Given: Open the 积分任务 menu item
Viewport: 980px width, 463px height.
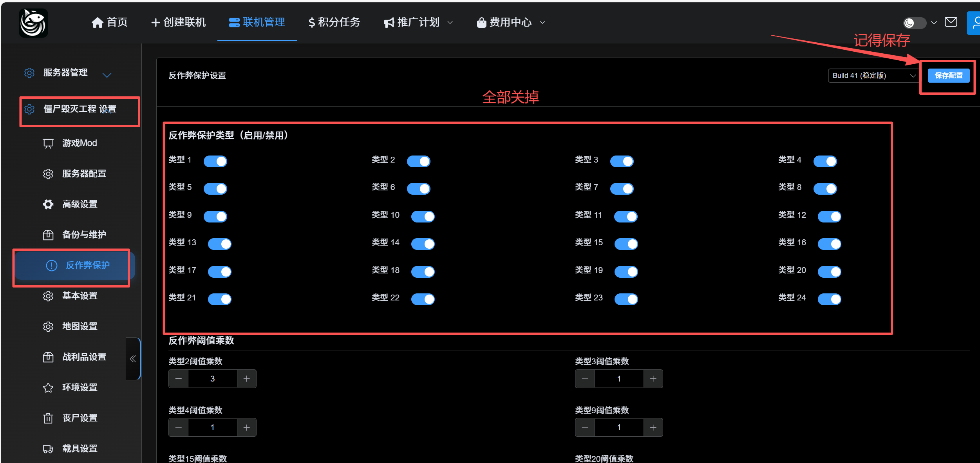Looking at the screenshot, I should (x=334, y=22).
